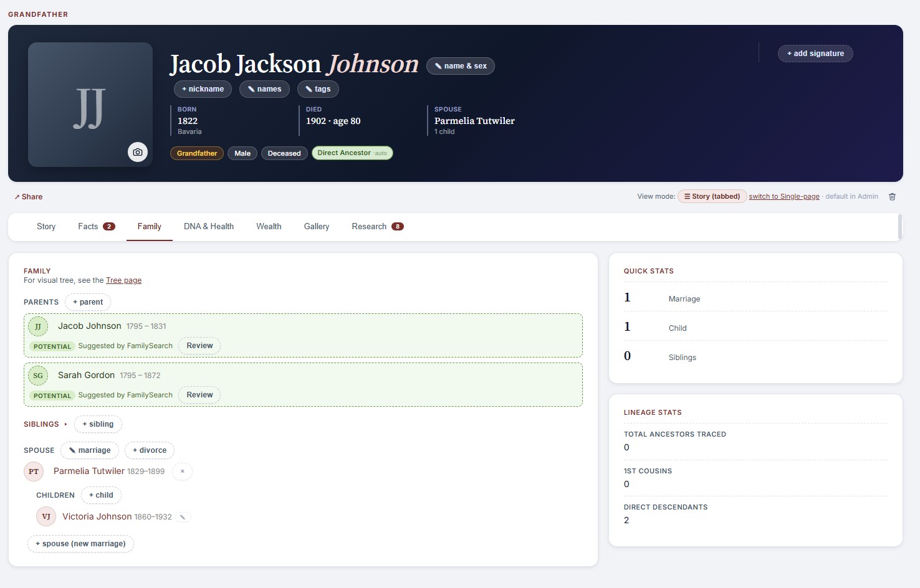
Task: Switch to Single-page view
Action: coord(784,196)
